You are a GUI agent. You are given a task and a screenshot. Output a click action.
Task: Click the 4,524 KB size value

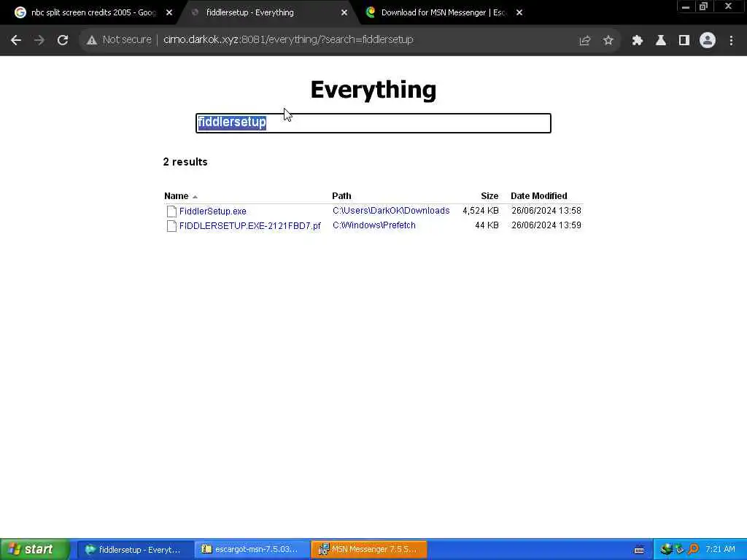click(x=481, y=211)
